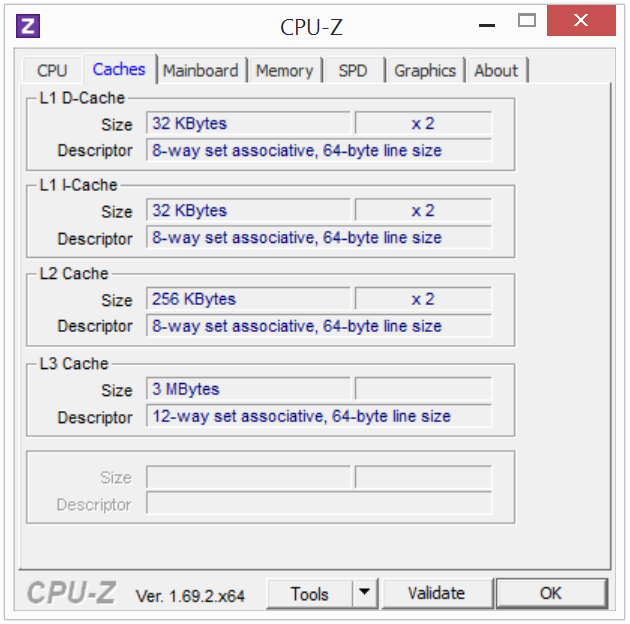Click the CPU-Z app icon in title bar

point(29,26)
